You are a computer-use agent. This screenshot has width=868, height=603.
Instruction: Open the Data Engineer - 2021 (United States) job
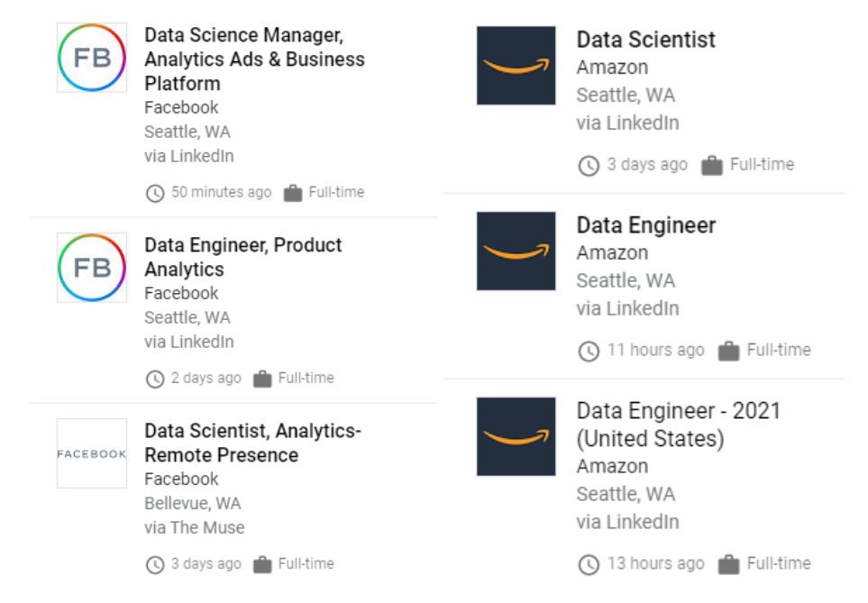pyautogui.click(x=679, y=425)
